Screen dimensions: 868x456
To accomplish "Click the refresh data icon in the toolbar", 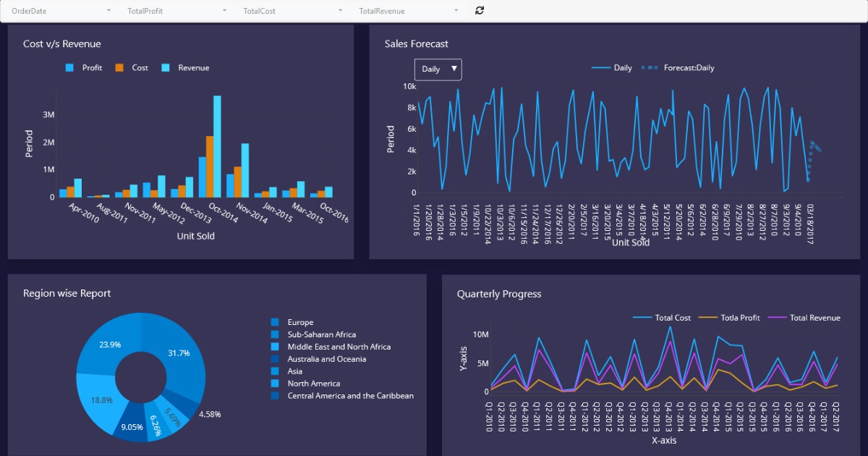I will tap(479, 11).
